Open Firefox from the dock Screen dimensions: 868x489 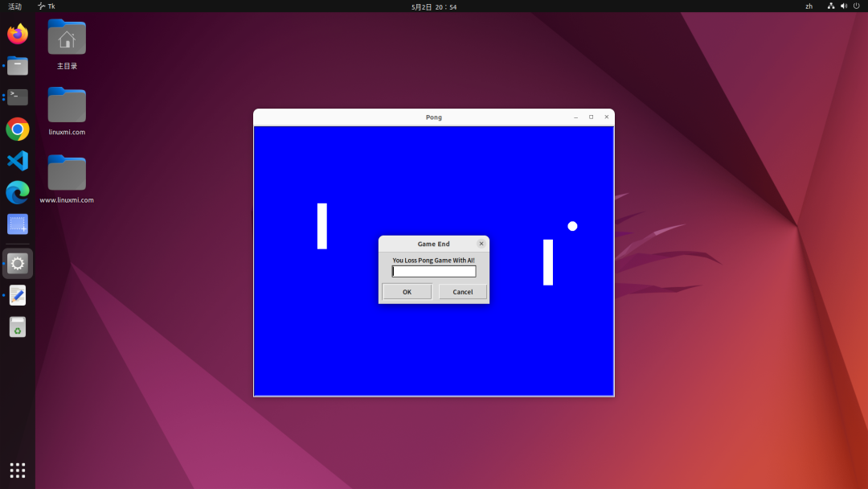tap(18, 34)
